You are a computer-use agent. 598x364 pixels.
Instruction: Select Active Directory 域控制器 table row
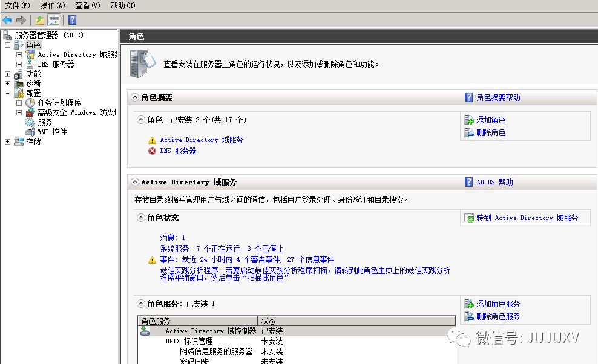tap(297, 331)
